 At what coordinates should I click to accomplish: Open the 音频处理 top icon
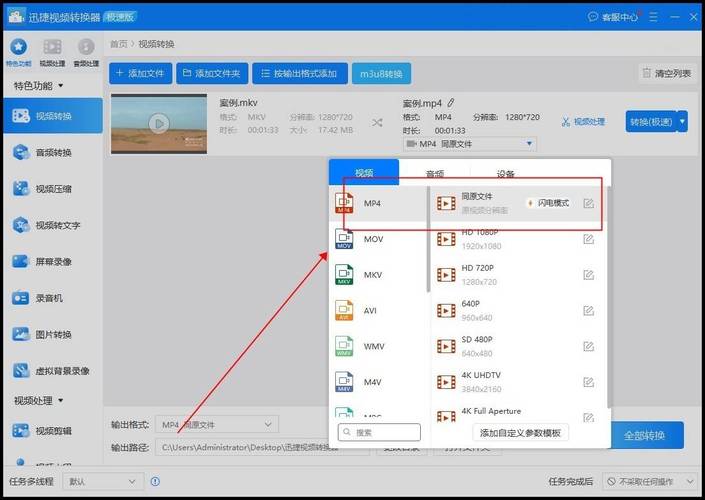pos(86,47)
